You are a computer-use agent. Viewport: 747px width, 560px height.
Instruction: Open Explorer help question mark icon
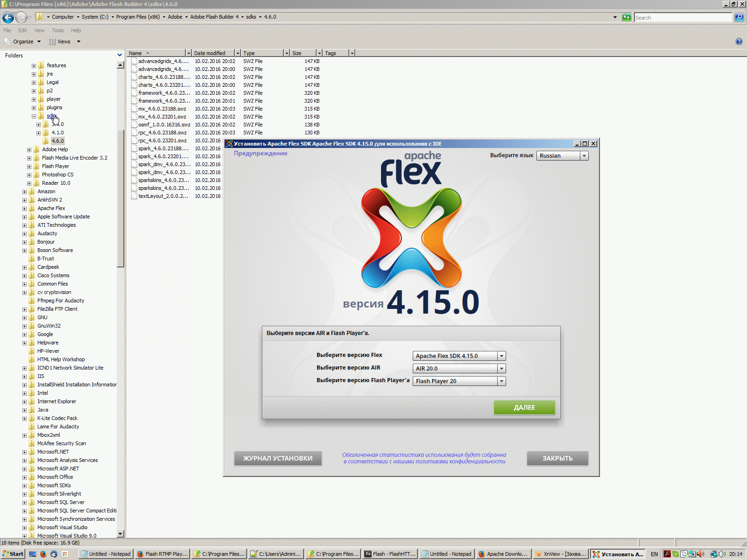click(x=739, y=42)
